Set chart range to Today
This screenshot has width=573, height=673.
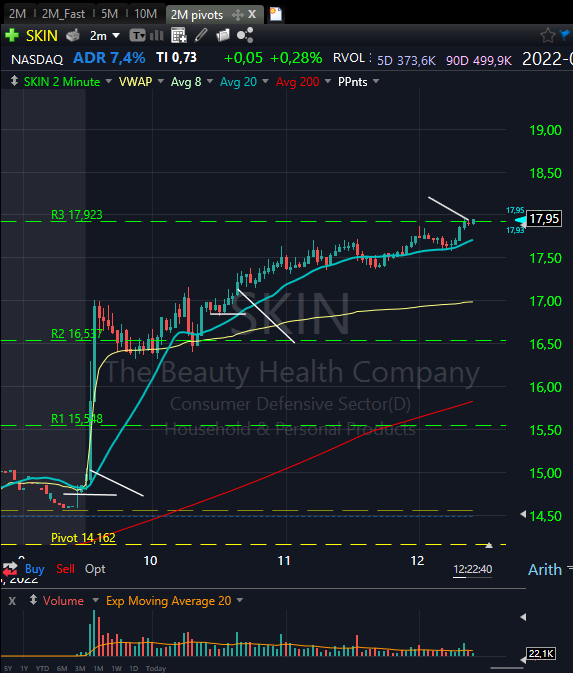point(156,668)
